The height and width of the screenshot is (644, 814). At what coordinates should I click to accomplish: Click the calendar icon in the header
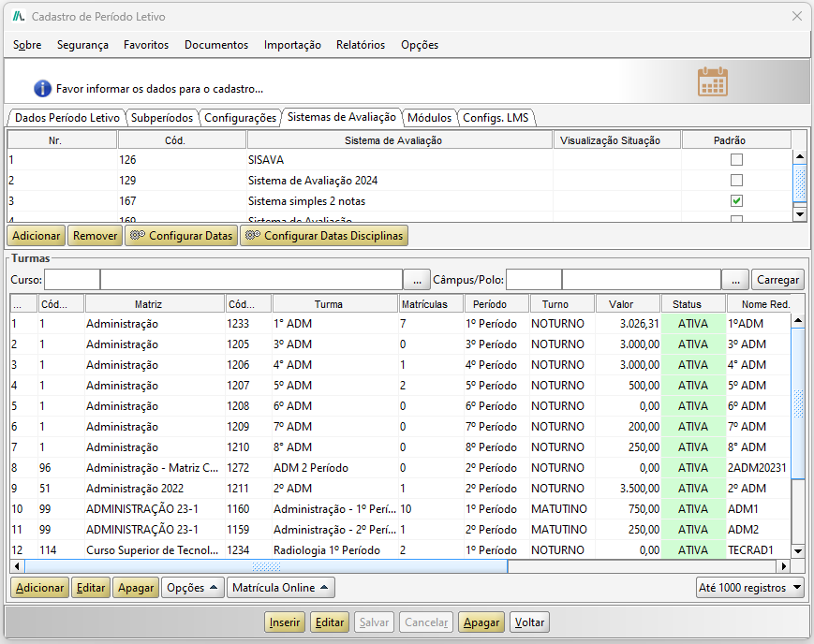[x=712, y=82]
